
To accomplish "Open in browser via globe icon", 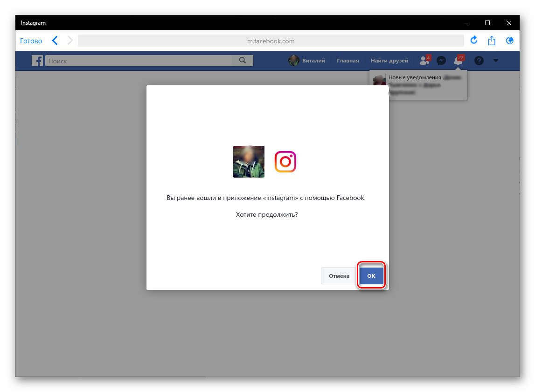I will click(x=510, y=41).
